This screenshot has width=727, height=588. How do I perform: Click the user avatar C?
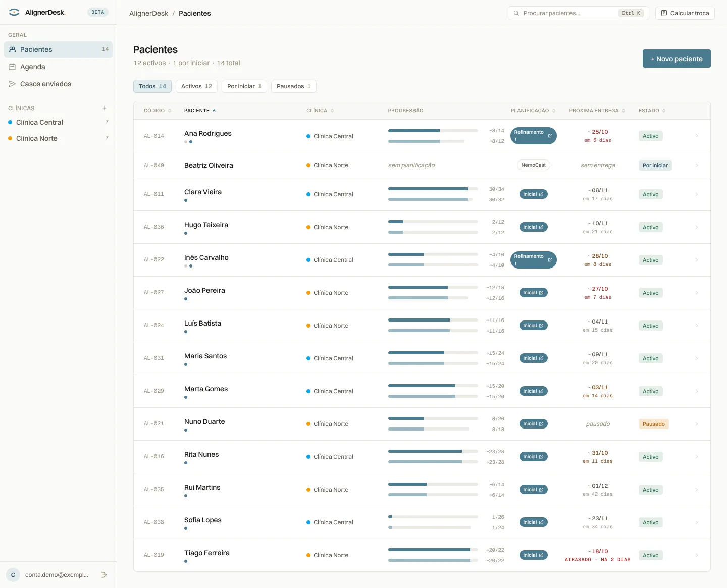[13, 575]
